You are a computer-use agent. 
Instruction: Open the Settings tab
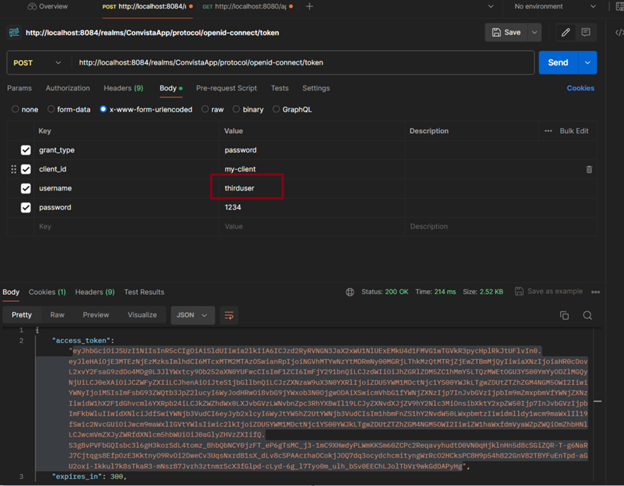click(x=316, y=88)
